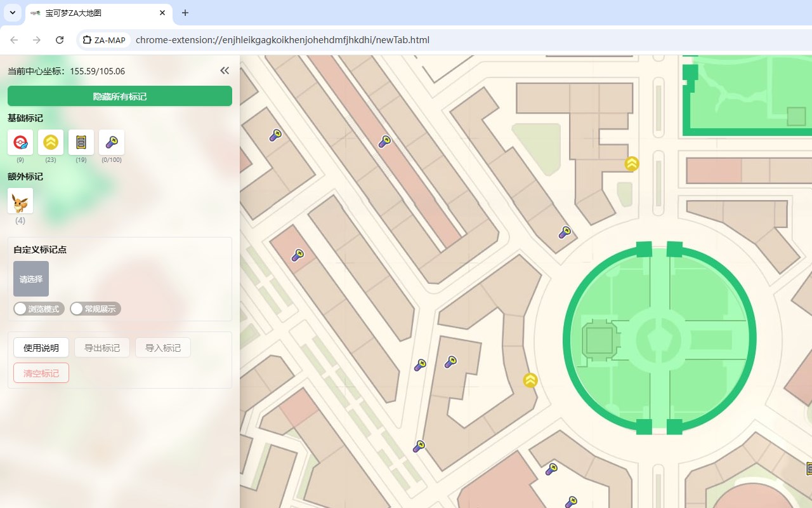Select the screw marker just northwest of the circular park
The height and width of the screenshot is (508, 812).
(x=565, y=232)
